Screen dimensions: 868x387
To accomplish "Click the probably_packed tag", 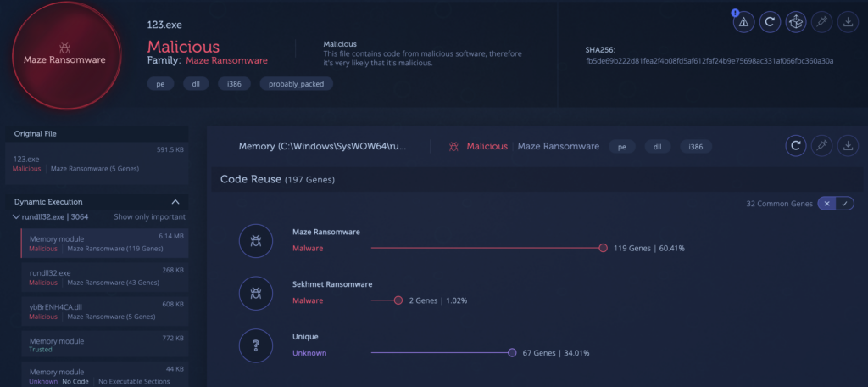I will 296,84.
